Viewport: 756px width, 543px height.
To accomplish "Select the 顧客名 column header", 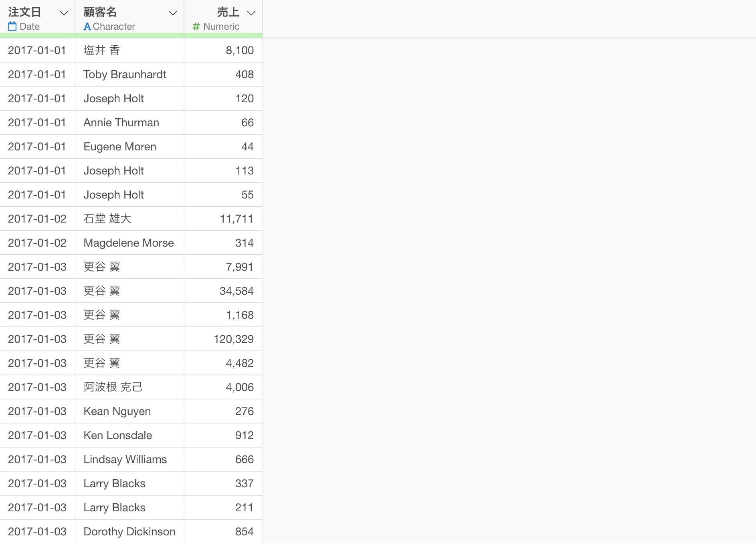I will pos(129,16).
